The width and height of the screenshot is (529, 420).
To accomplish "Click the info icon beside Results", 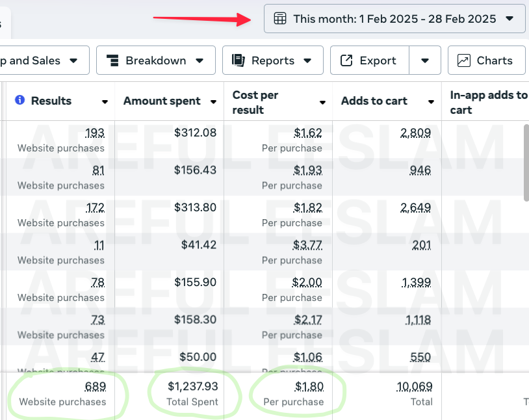I will 19,100.
